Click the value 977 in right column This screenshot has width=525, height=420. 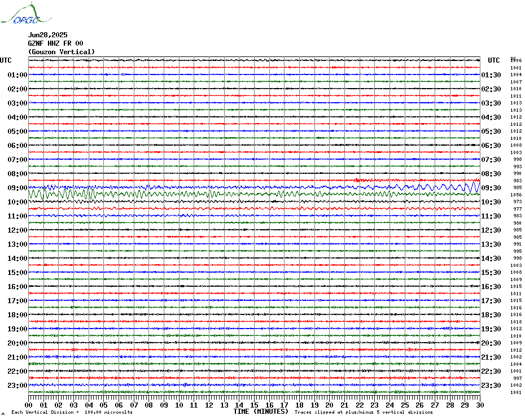point(518,209)
